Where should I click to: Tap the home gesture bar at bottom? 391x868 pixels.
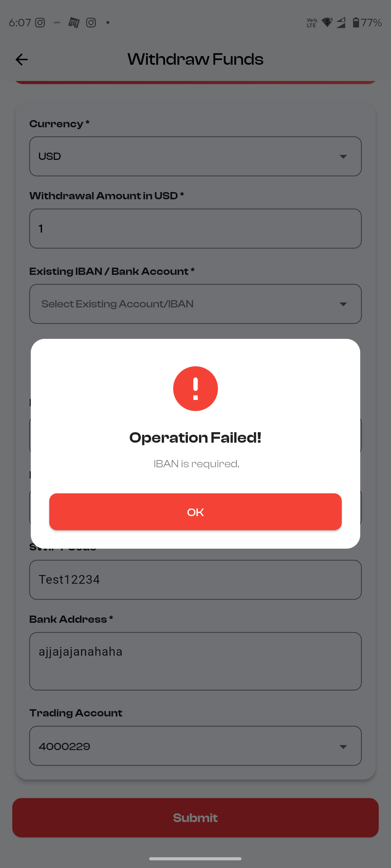pyautogui.click(x=195, y=859)
